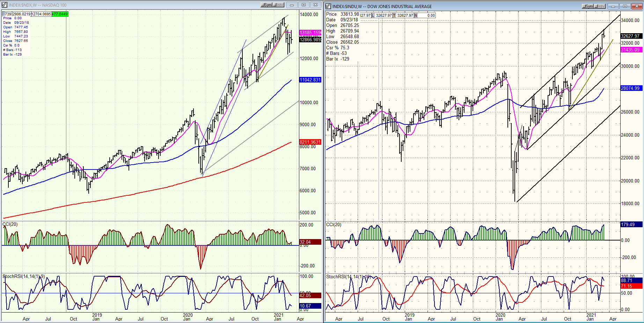The width and height of the screenshot is (644, 323).
Task: Toggle Intv link checkbox in NASDAQ window
Action: click(x=275, y=5)
